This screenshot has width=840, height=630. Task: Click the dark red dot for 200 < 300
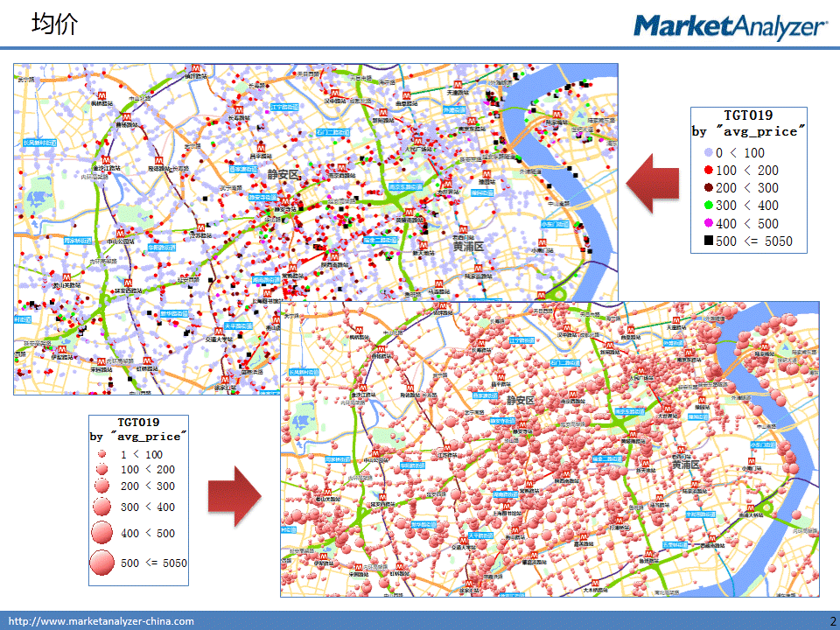pyautogui.click(x=708, y=187)
